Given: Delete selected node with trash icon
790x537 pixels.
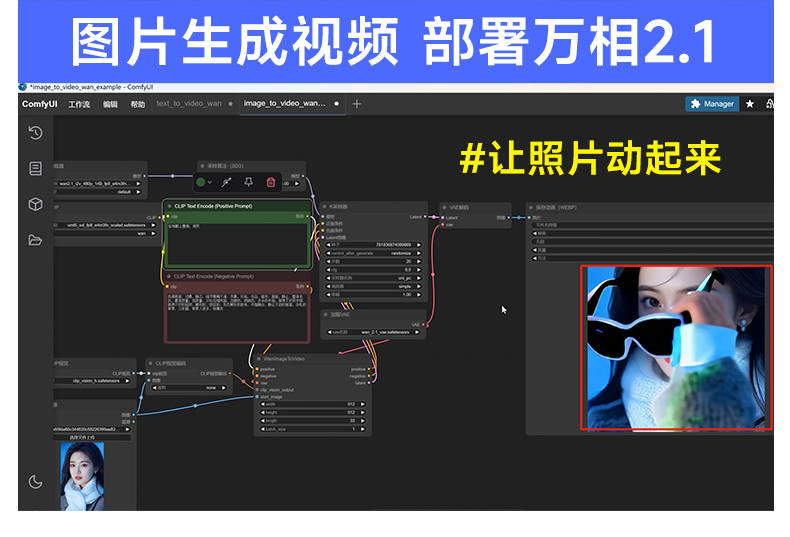Looking at the screenshot, I should click(x=271, y=182).
